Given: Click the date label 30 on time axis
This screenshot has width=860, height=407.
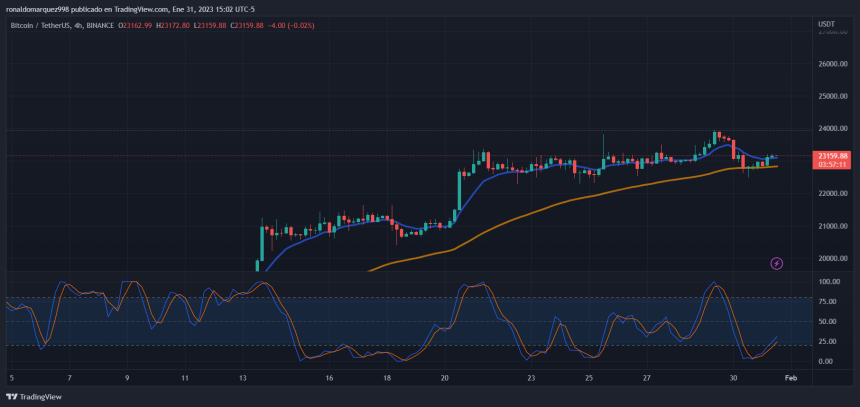Looking at the screenshot, I should click(x=733, y=378).
